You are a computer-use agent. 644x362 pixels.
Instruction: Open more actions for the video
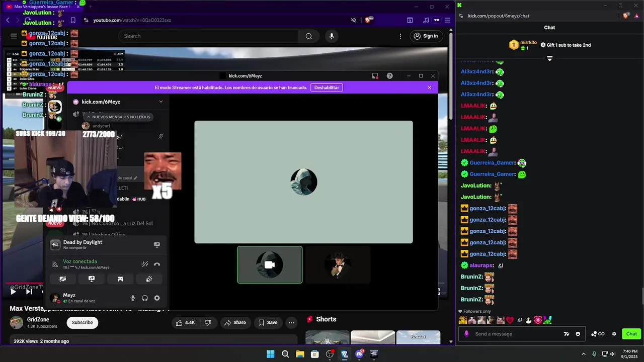pyautogui.click(x=291, y=323)
